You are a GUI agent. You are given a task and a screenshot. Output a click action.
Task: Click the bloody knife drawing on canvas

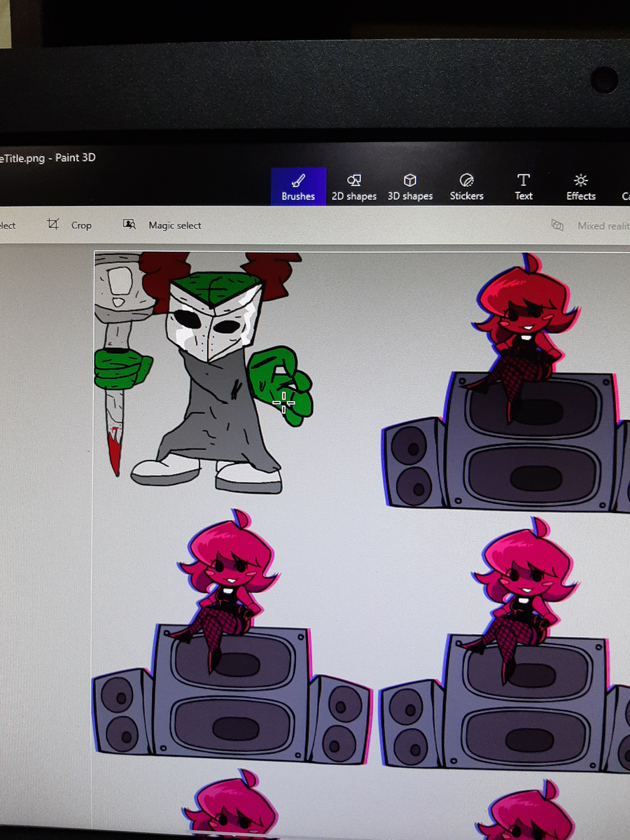[x=115, y=399]
